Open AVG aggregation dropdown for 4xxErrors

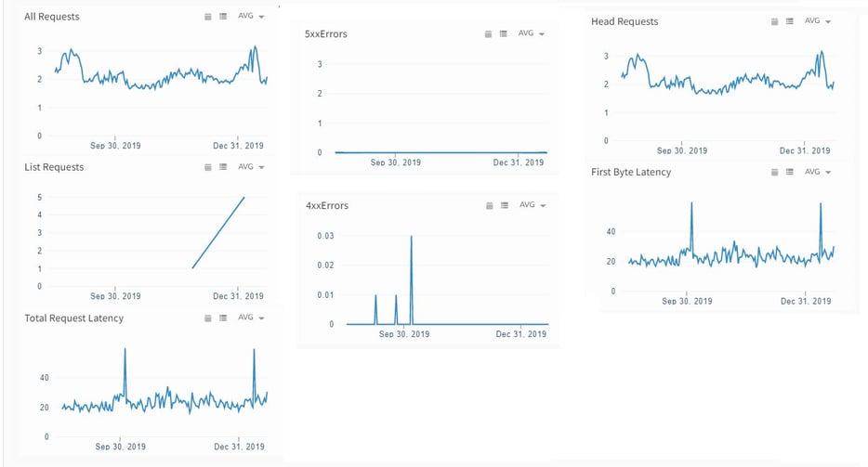click(x=533, y=205)
